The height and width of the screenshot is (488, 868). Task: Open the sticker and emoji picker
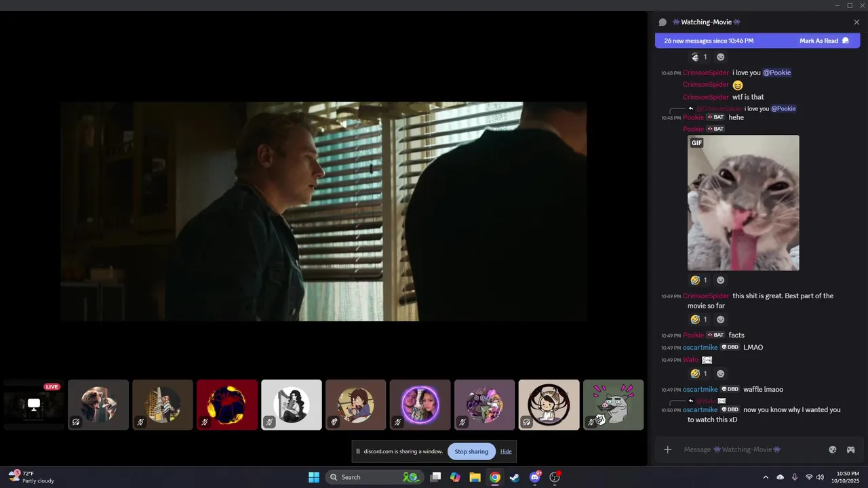[833, 449]
